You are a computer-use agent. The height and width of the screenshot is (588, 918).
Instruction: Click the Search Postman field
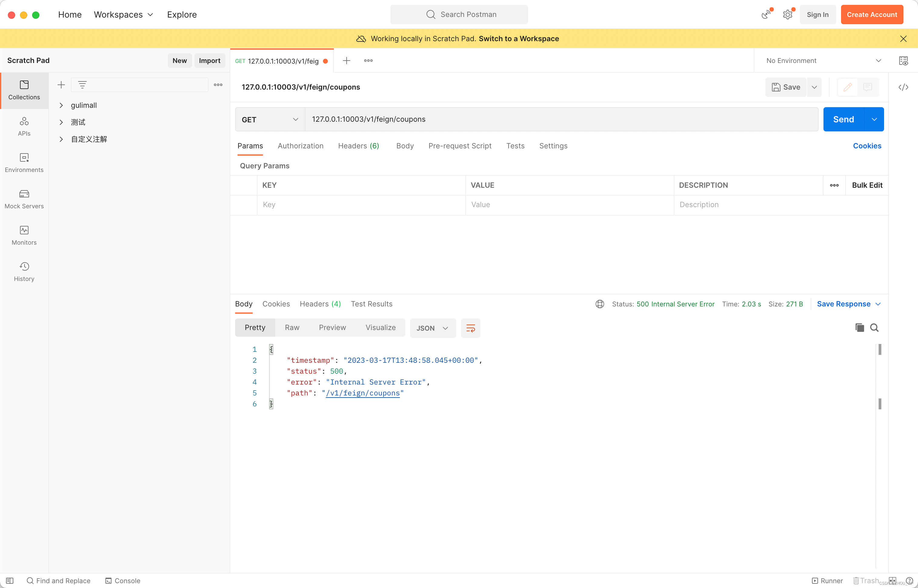click(459, 15)
